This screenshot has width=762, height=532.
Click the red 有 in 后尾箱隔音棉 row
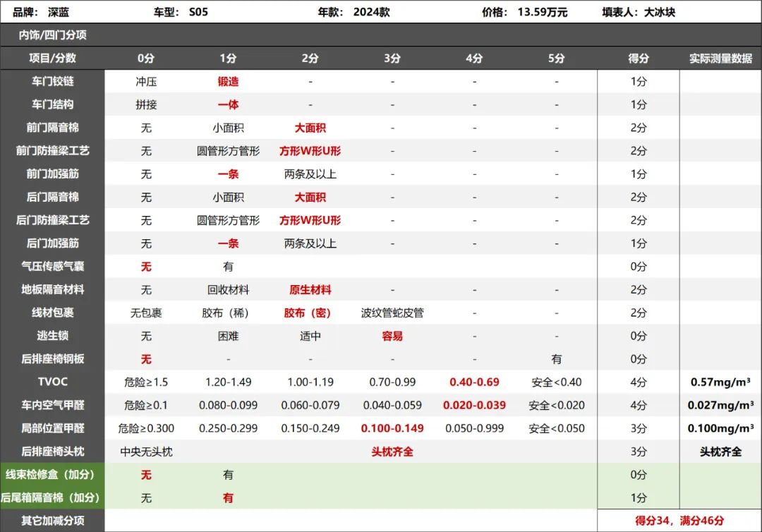coord(227,498)
